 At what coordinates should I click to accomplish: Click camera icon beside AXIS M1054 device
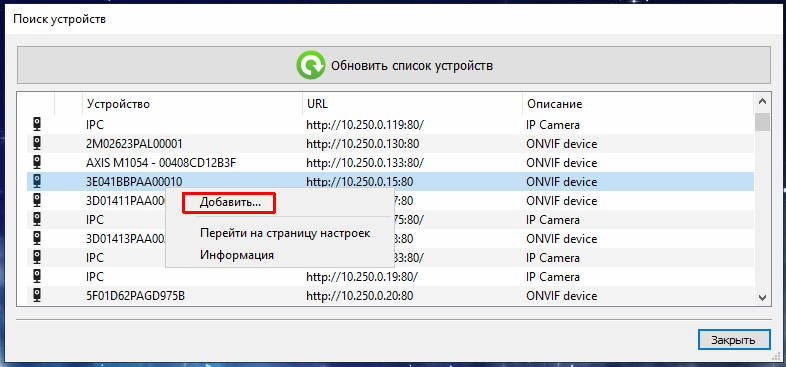coord(37,162)
